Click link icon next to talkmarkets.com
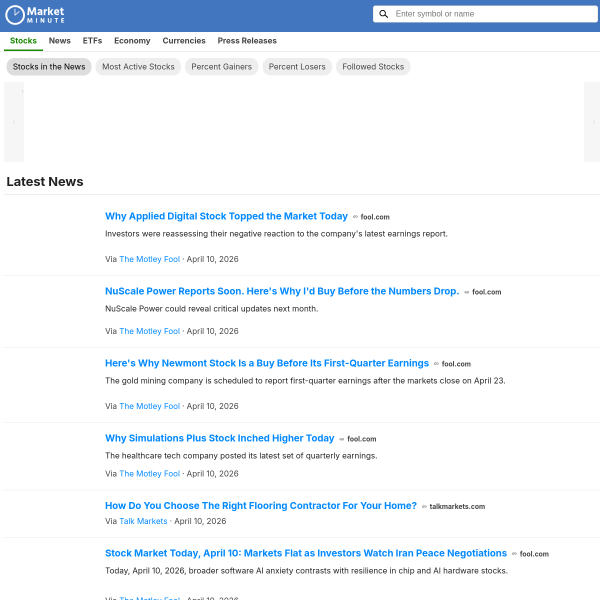Image resolution: width=600 pixels, height=600 pixels. click(x=424, y=507)
